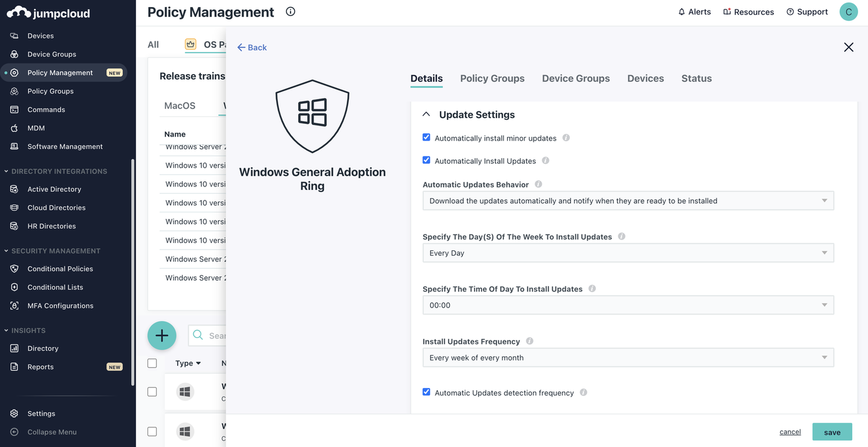Uncheck Automatically install minor updates

[426, 138]
